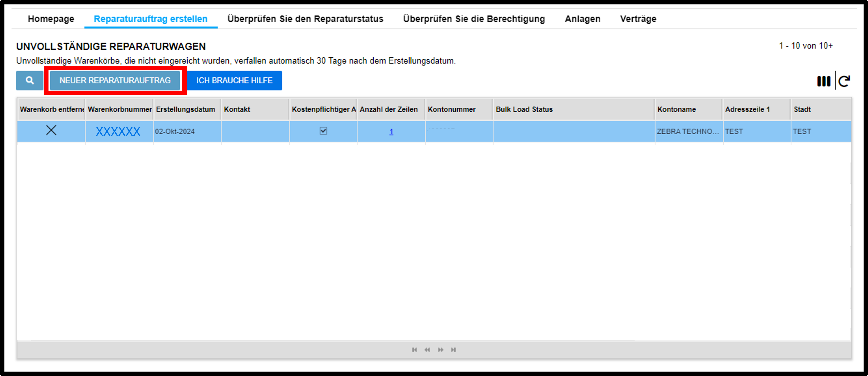Go to first page arrow
The width and height of the screenshot is (868, 376).
pyautogui.click(x=415, y=350)
